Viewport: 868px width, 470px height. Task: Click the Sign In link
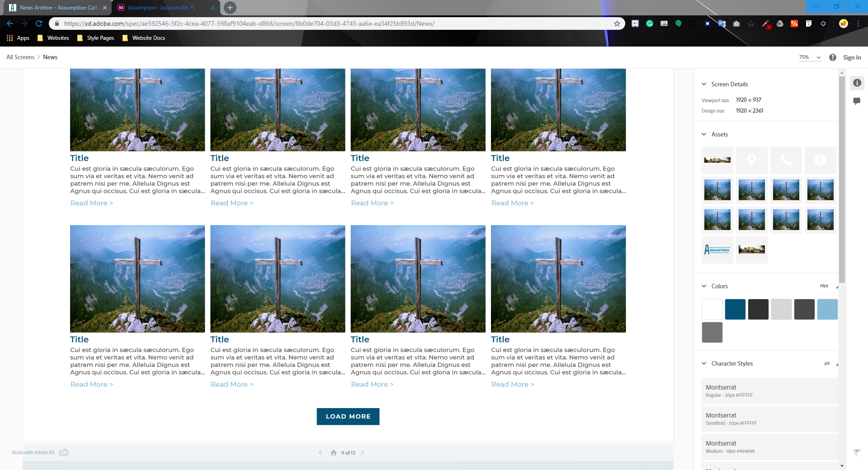852,57
